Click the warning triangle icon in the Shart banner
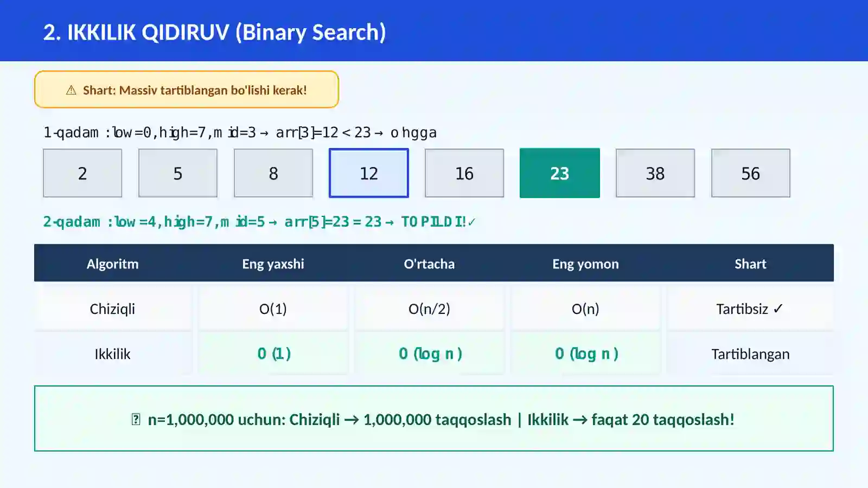The height and width of the screenshot is (488, 868). pyautogui.click(x=71, y=90)
